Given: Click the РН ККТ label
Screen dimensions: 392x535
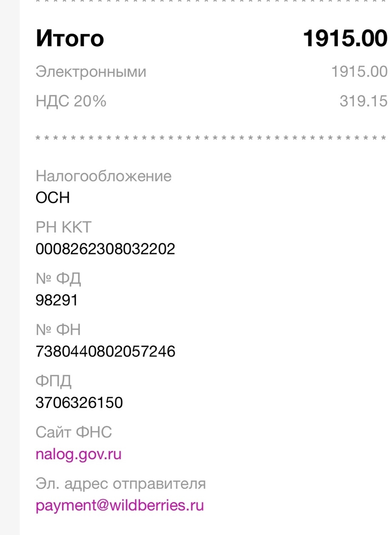Looking at the screenshot, I should point(64,227).
